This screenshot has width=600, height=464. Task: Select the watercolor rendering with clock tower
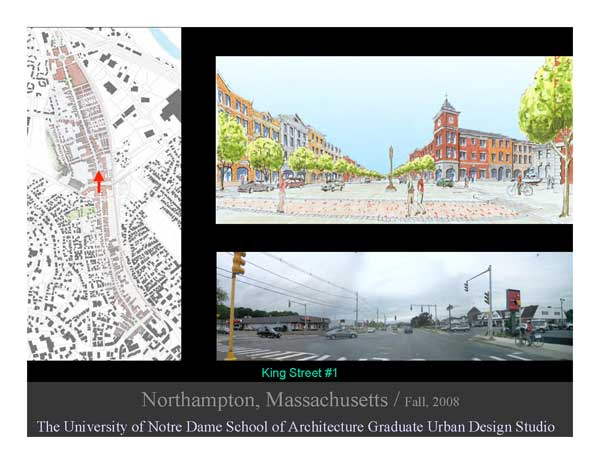click(394, 140)
